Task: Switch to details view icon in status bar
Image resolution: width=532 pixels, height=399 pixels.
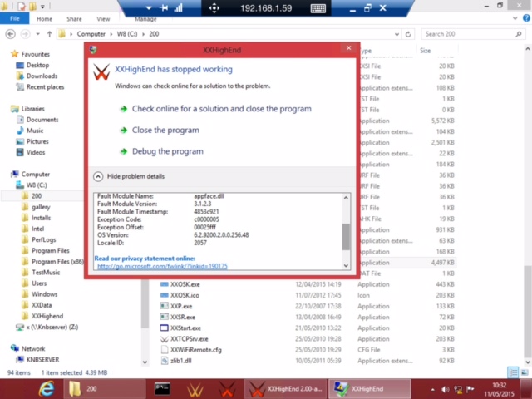Action: [513, 372]
